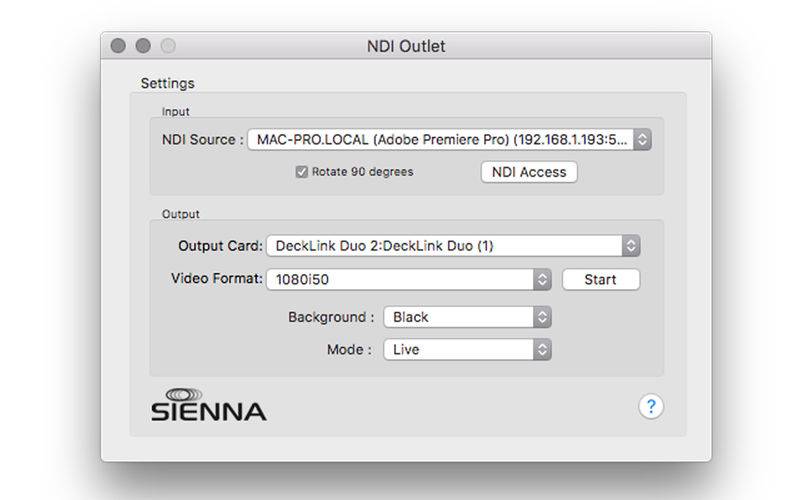The width and height of the screenshot is (800, 500).
Task: Click the Output Card stepper arrows
Action: tap(631, 246)
